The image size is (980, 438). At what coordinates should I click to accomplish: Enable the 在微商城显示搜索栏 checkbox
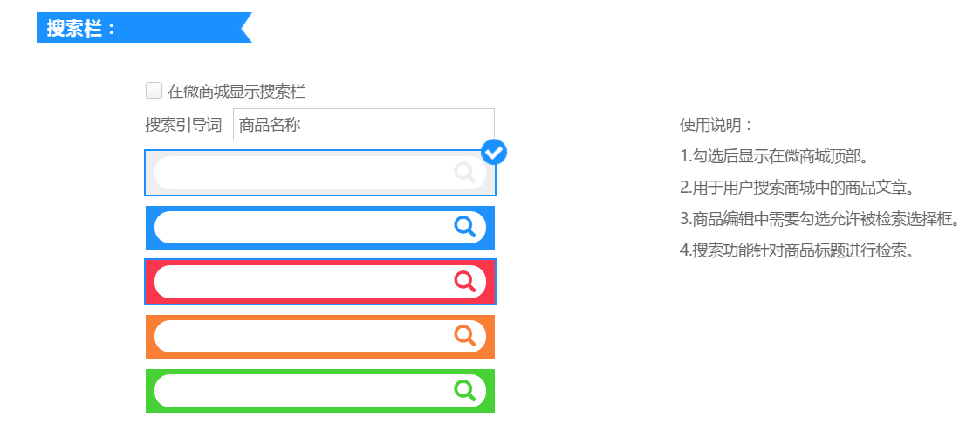click(154, 90)
